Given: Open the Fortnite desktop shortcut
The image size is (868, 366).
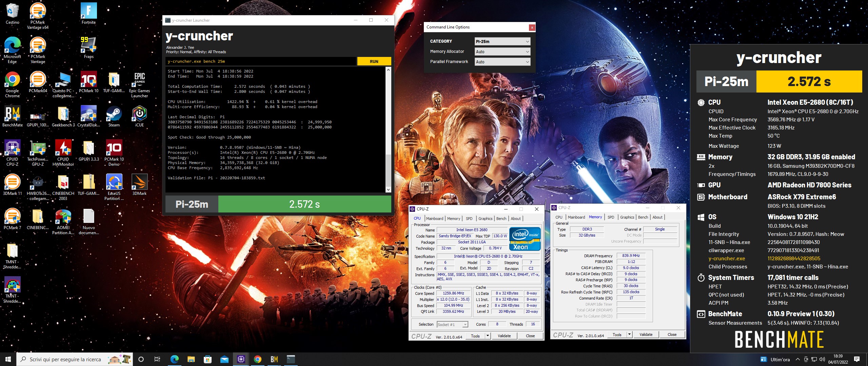Looking at the screenshot, I should (x=88, y=14).
